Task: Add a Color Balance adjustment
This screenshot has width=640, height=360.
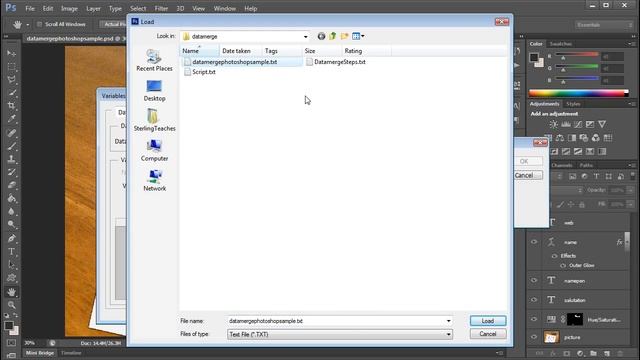Action: coord(560,138)
